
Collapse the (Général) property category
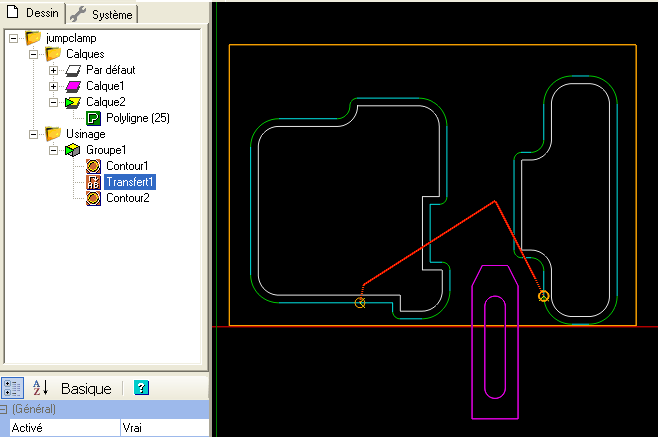[x=6, y=409]
